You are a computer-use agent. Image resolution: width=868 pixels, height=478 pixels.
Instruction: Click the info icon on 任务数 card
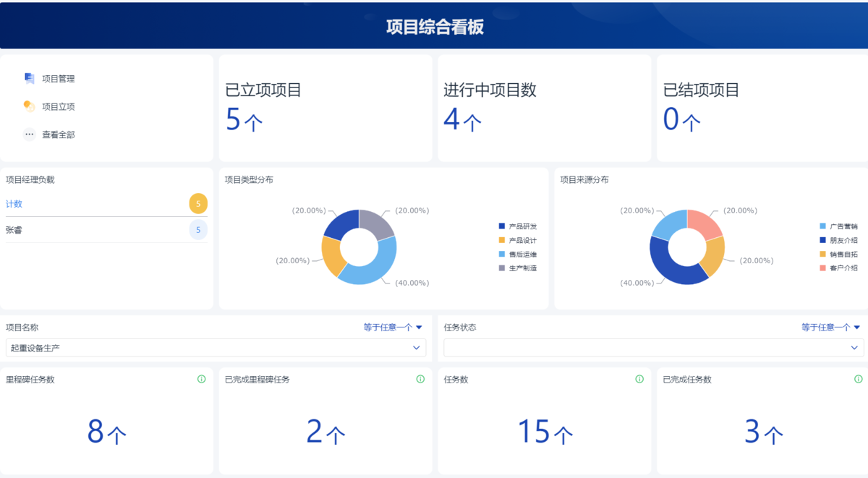click(x=639, y=377)
